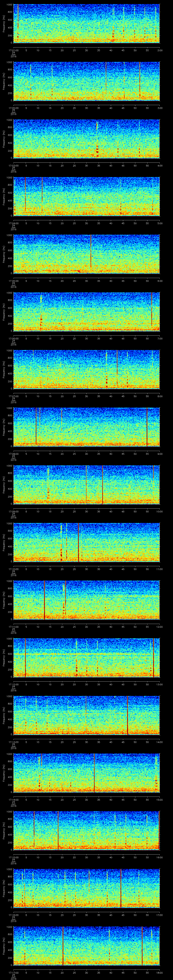Click the 11:00 end time label
This screenshot has width=173, height=980.
click(160, 569)
